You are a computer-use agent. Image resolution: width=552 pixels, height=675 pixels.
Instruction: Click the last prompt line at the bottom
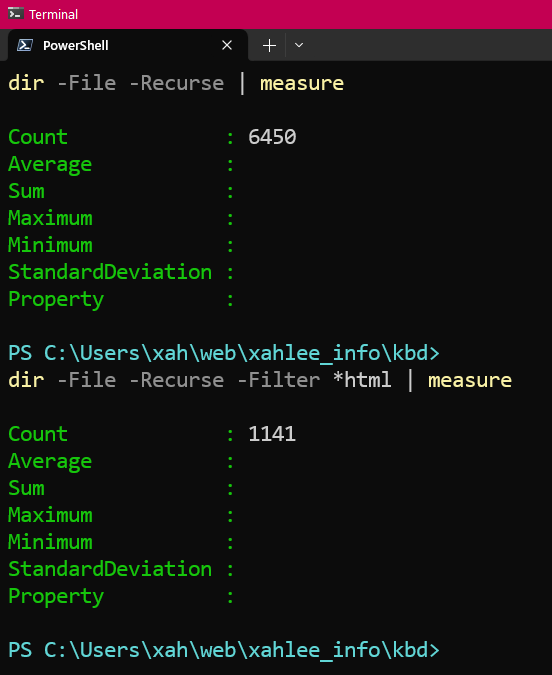[x=224, y=650]
